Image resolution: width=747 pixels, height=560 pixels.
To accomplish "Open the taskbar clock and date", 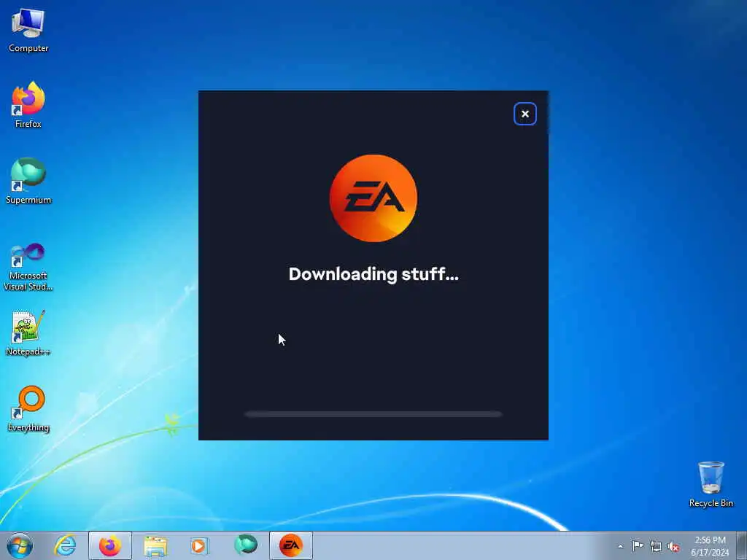I will click(x=710, y=546).
